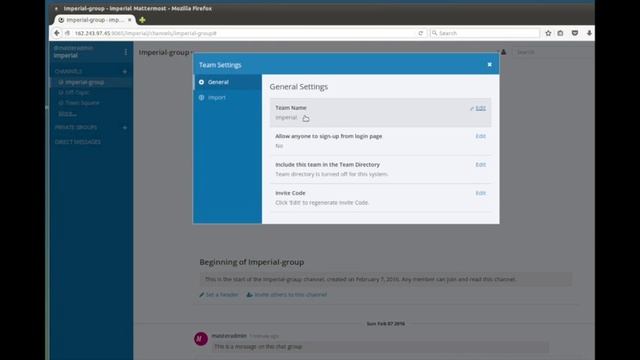Viewport: 640px width, 360px height.
Task: Click the masteradmin avatar on the message
Action: 201,338
